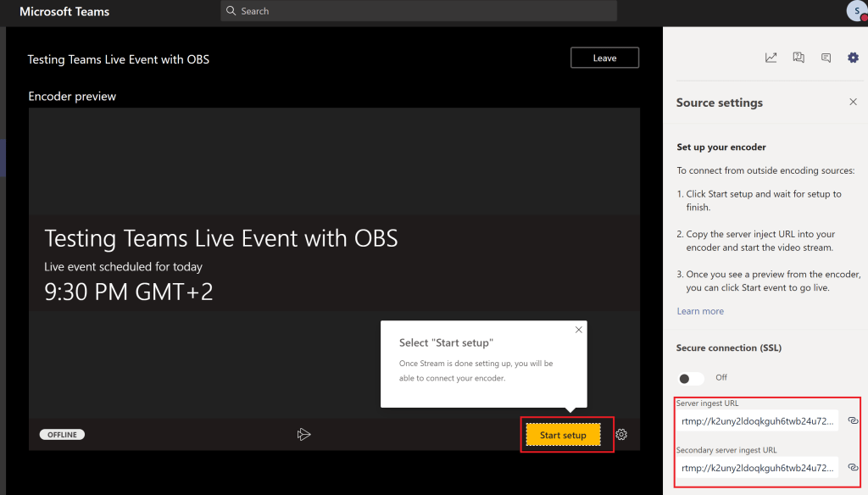The image size is (868, 495).
Task: Click the gear icon next to Start setup
Action: [x=621, y=435]
